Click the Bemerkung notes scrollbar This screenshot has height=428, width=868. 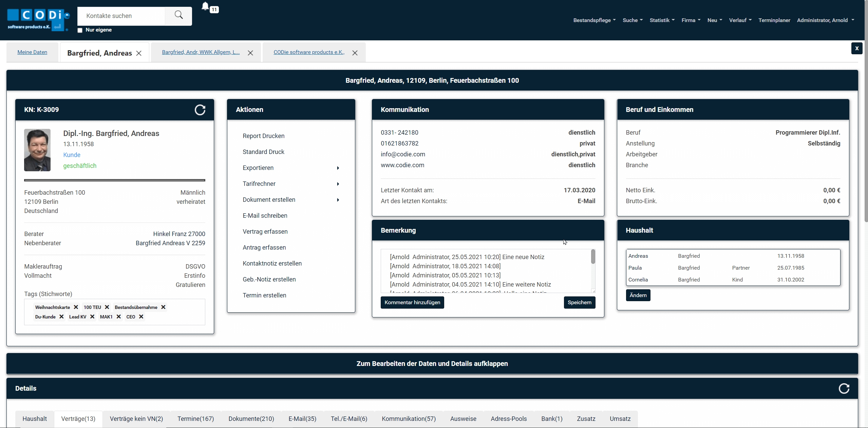[593, 257]
